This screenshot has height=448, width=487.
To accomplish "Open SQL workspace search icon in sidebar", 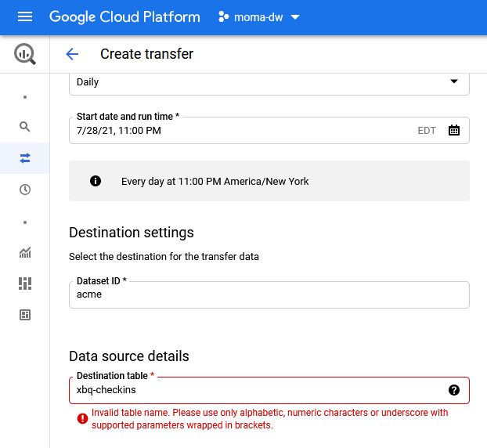I will [x=25, y=127].
